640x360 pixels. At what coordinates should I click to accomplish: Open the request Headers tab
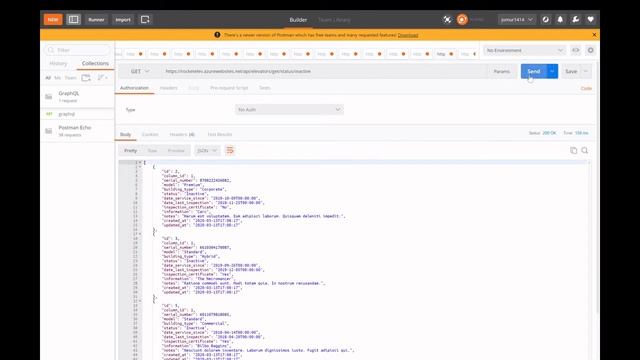coord(169,88)
